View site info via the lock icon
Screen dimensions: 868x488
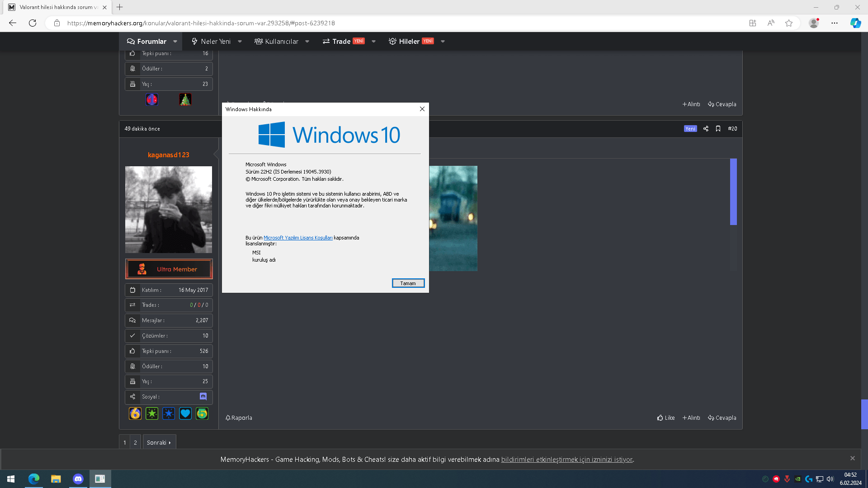(57, 23)
